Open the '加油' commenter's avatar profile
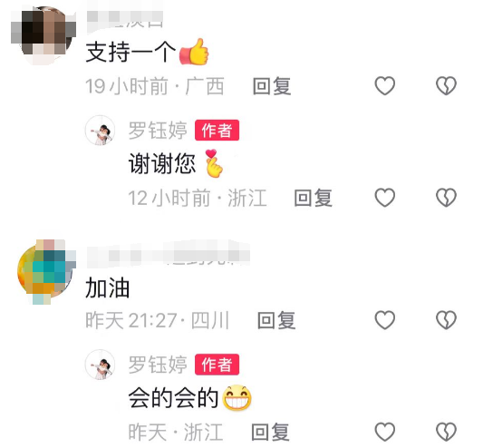483x448 pixels. point(46,272)
